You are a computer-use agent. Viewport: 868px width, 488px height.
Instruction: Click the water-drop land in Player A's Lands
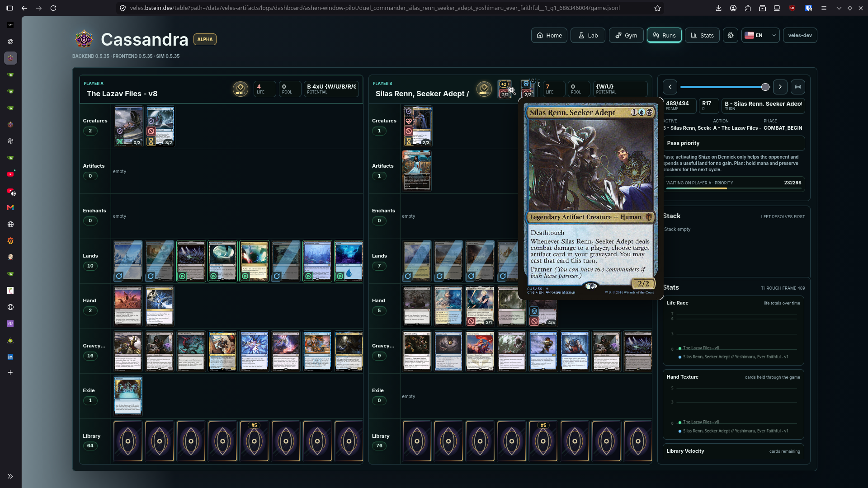(349, 261)
